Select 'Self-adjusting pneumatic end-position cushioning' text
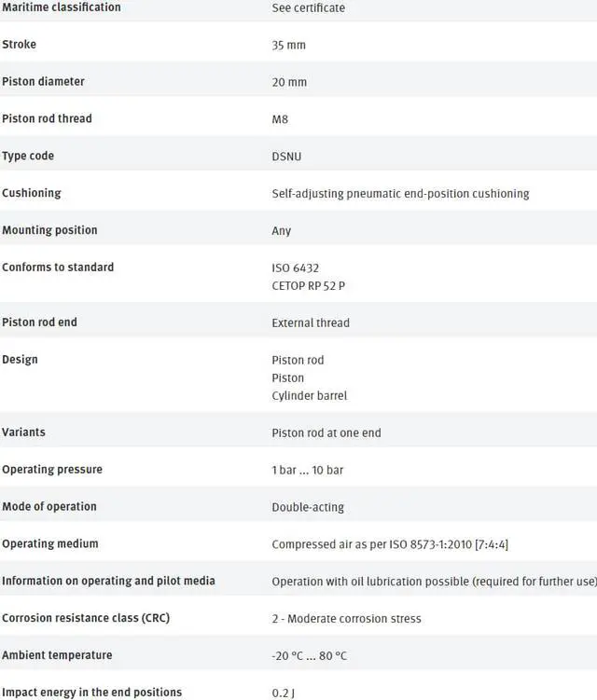This screenshot has height=700, width=597. click(x=400, y=194)
